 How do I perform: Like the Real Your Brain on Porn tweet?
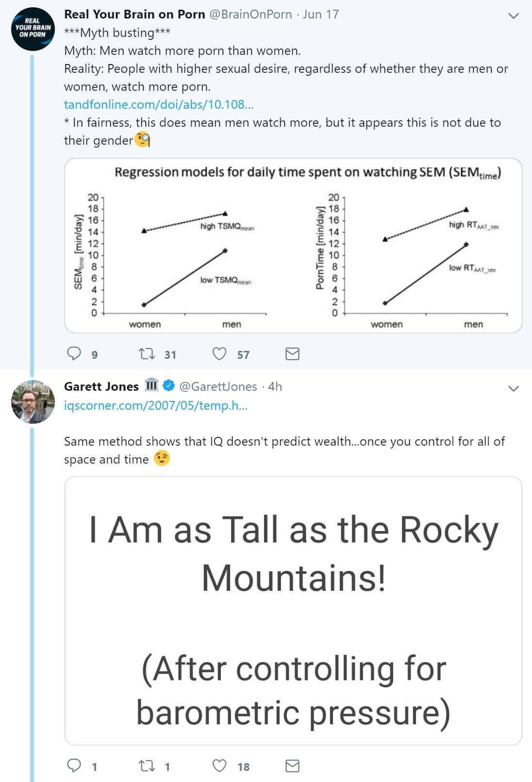coord(219,353)
